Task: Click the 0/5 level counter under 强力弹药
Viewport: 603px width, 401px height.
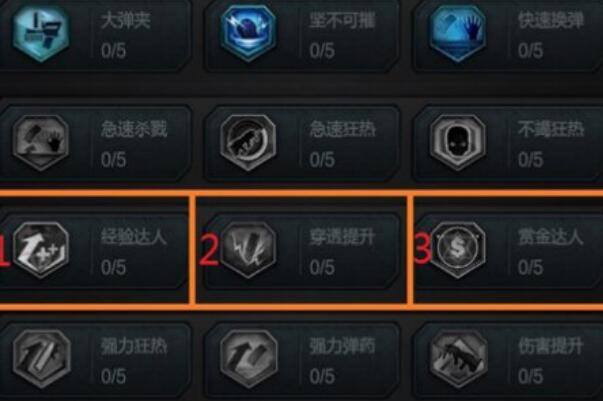Action: [x=322, y=376]
